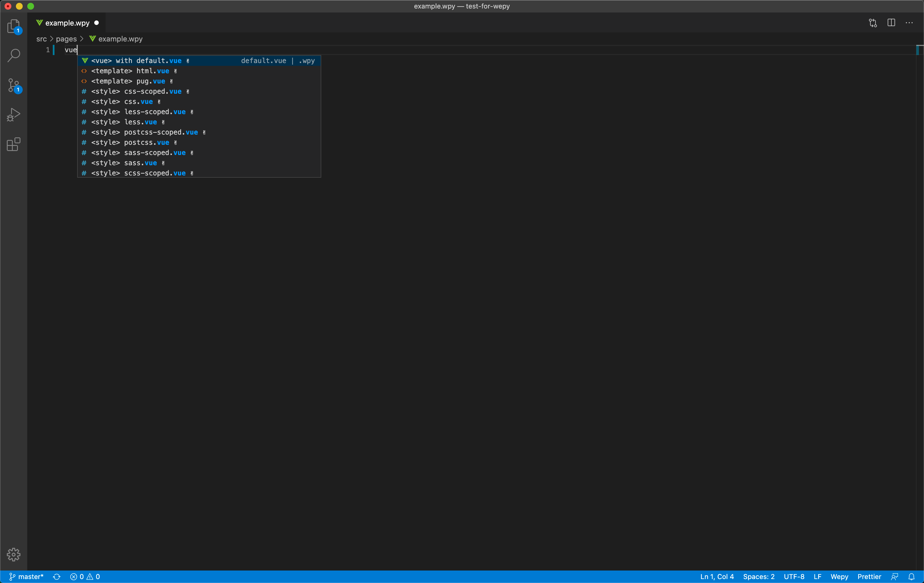This screenshot has width=924, height=583.
Task: Click the Synchronize Changes icon
Action: [x=57, y=576]
